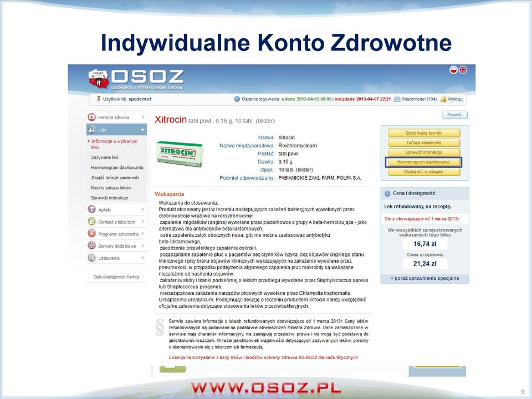The width and height of the screenshot is (532, 399).
Task: Open Znajdź tańsze zamienniki submenu item
Action: point(115,177)
